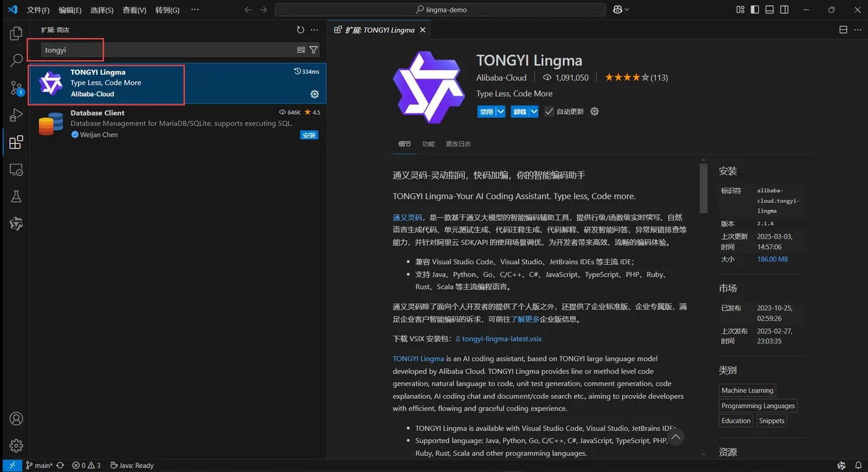Image resolution: width=868 pixels, height=472 pixels.
Task: Open the Source Control view
Action: click(16, 87)
